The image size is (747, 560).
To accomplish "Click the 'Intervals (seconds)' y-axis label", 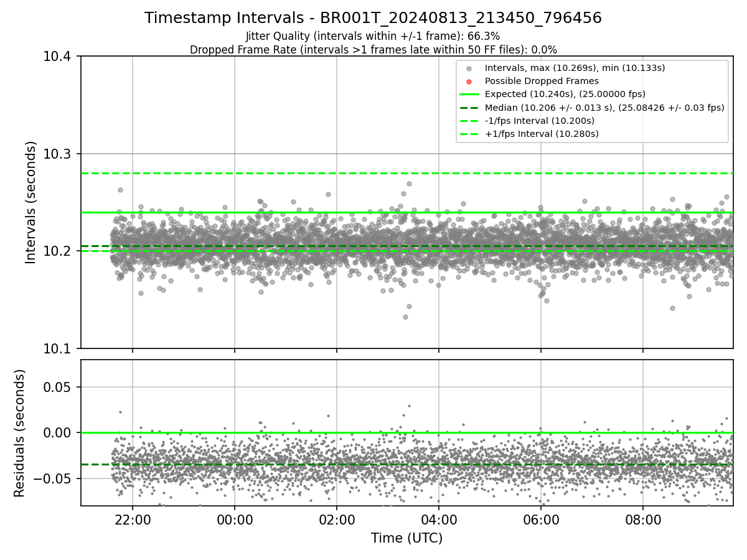I will pyautogui.click(x=31, y=202).
